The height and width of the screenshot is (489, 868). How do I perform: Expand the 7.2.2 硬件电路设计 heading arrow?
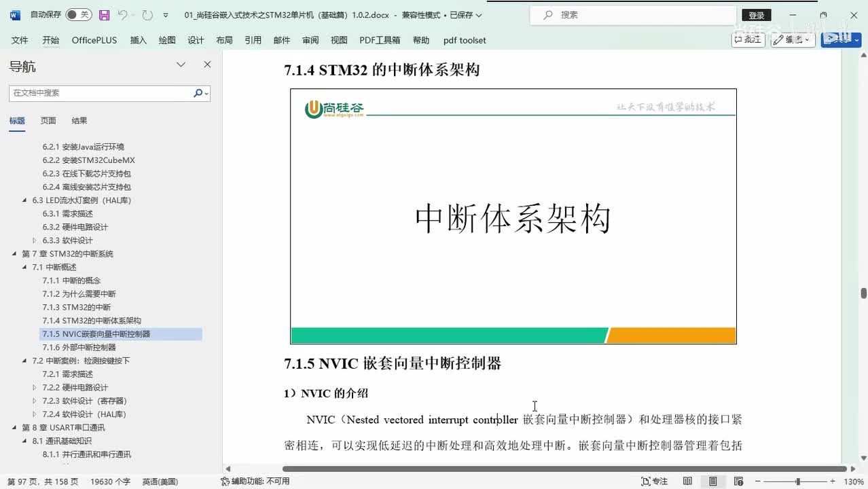(x=35, y=387)
